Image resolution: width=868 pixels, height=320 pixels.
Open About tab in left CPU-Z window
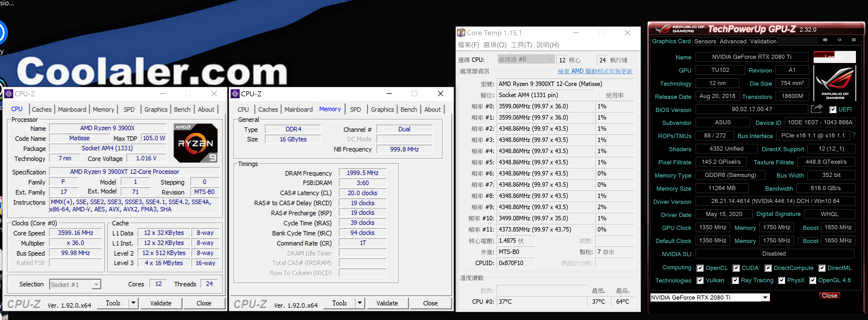[x=206, y=109]
